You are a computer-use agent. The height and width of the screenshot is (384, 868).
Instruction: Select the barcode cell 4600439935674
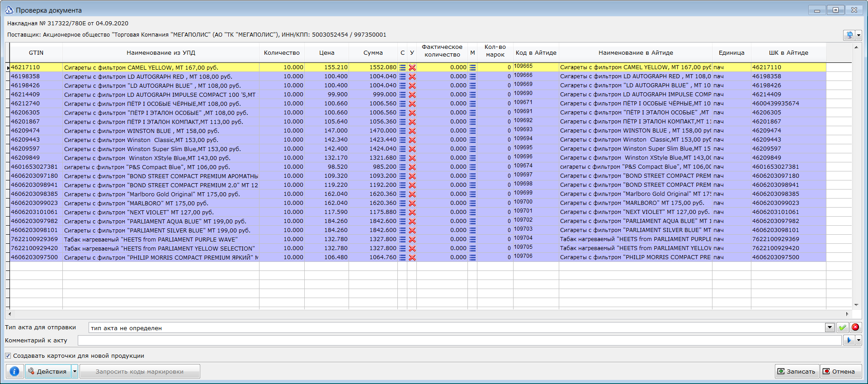(788, 104)
